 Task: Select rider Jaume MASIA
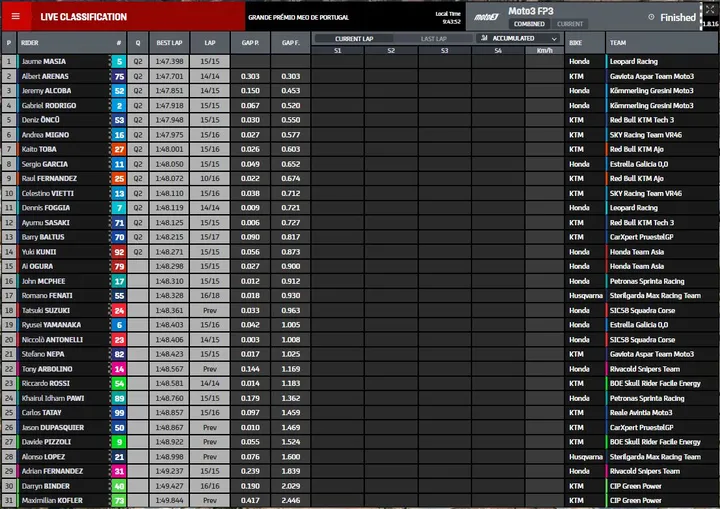tap(44, 61)
